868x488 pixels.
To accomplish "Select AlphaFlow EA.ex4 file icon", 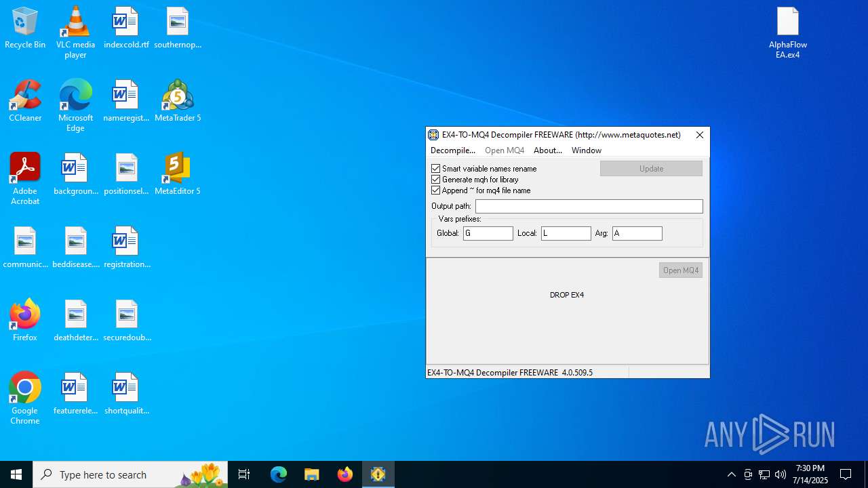I will tap(788, 33).
